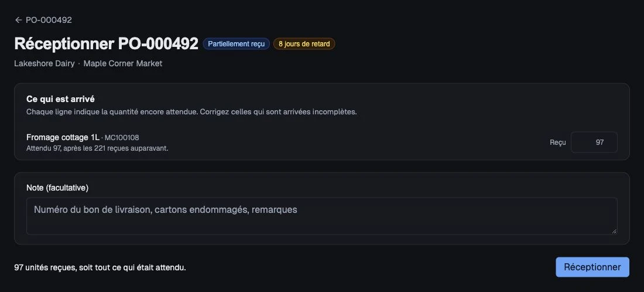Click the 'Reçu' field label
This screenshot has width=644, height=292.
coord(558,142)
